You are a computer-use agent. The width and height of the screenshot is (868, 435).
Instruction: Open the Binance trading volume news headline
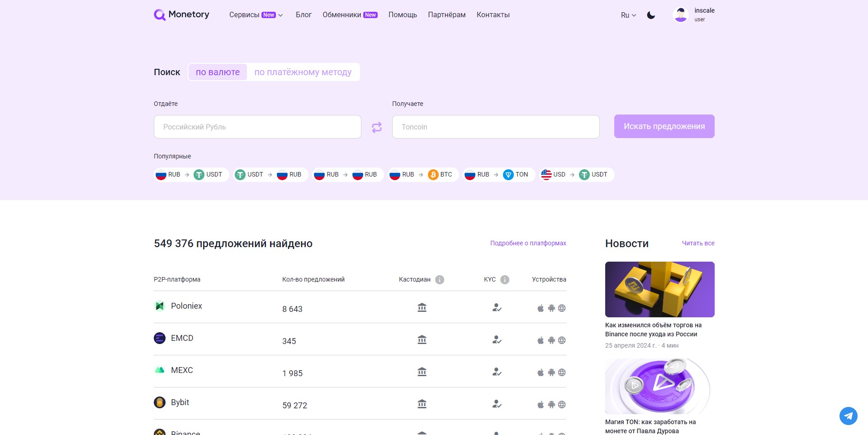click(x=654, y=330)
